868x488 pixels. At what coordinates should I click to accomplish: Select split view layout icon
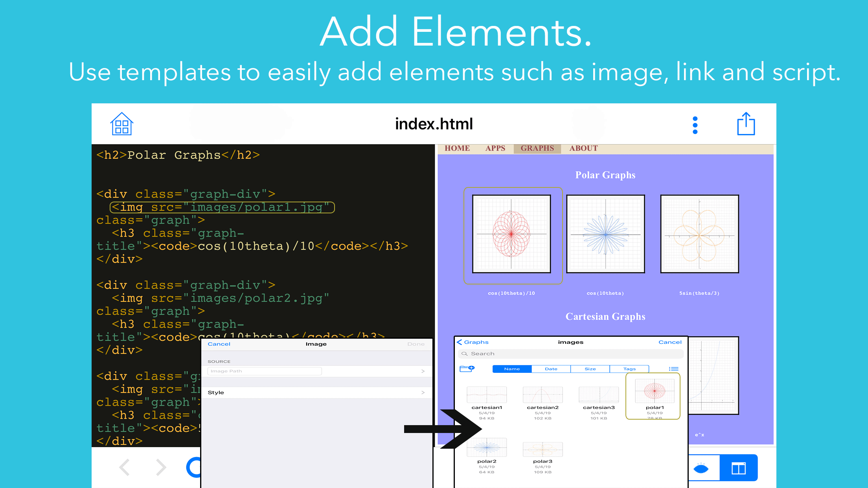click(x=738, y=468)
